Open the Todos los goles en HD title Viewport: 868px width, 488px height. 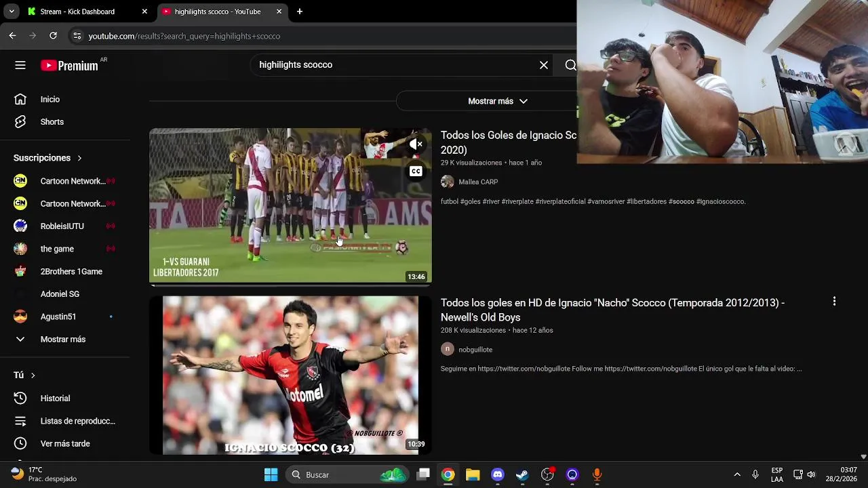(x=612, y=310)
